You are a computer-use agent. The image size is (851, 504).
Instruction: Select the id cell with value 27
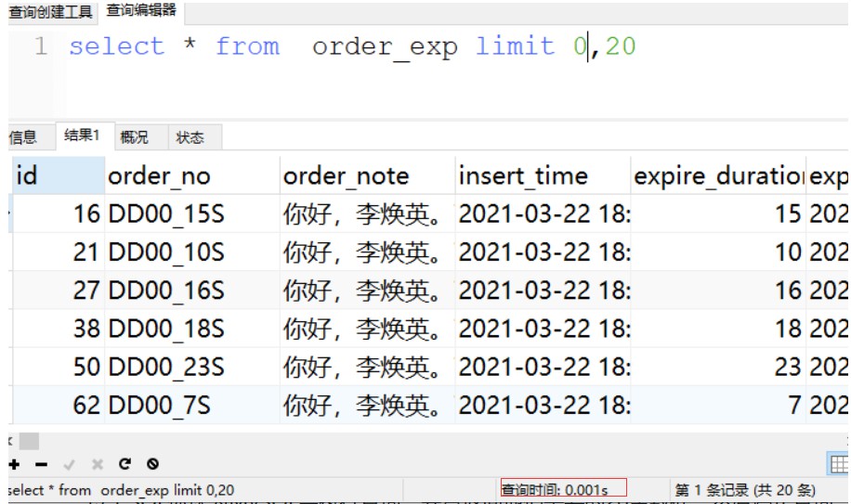59,291
